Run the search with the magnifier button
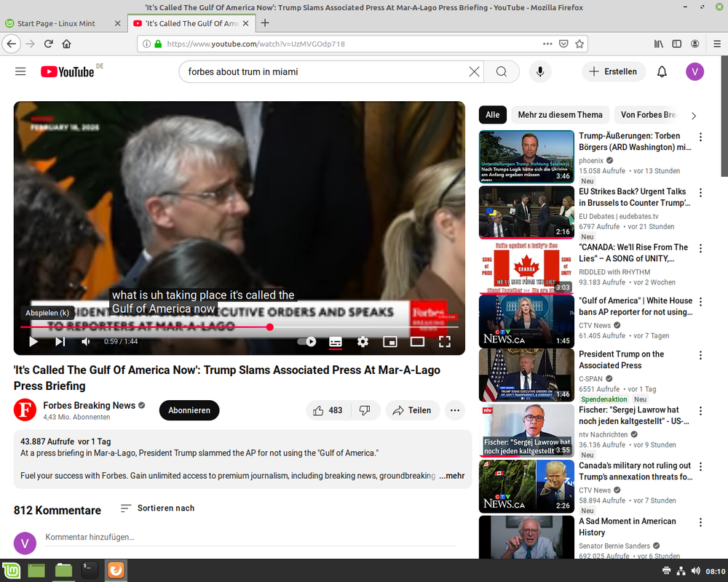The height and width of the screenshot is (582, 728). point(502,71)
